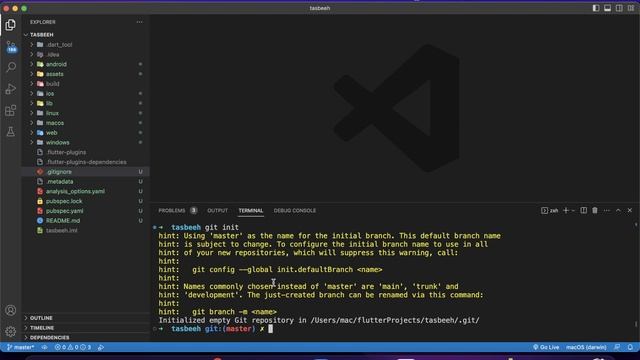Click the feedback icon in status bar
This screenshot has width=640, height=360.
[x=617, y=347]
